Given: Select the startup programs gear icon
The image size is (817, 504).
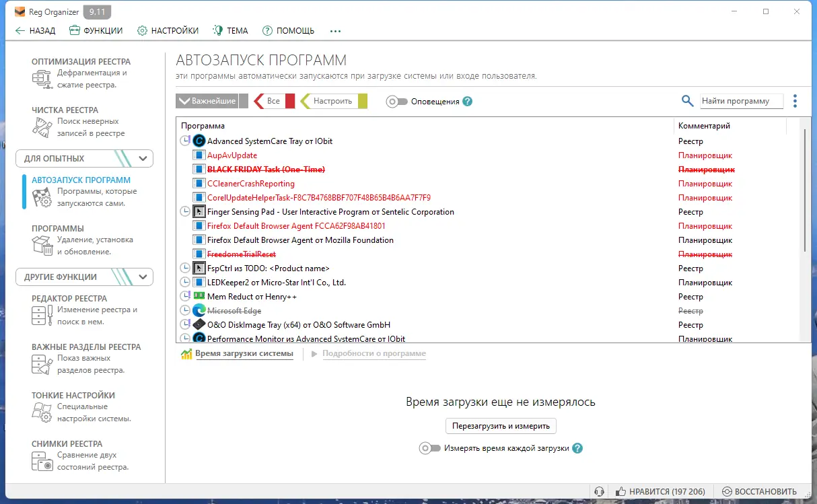Looking at the screenshot, I should 42,198.
